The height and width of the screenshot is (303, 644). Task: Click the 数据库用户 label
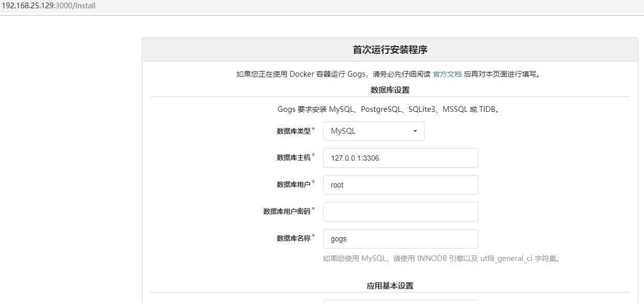coord(294,184)
